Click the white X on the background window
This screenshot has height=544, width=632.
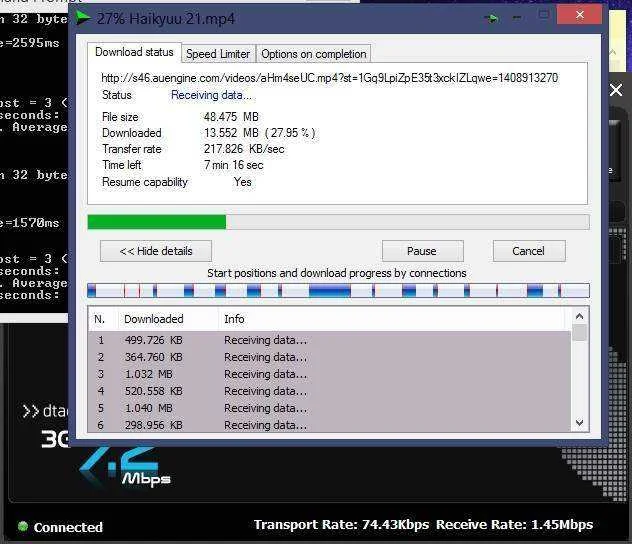(616, 90)
